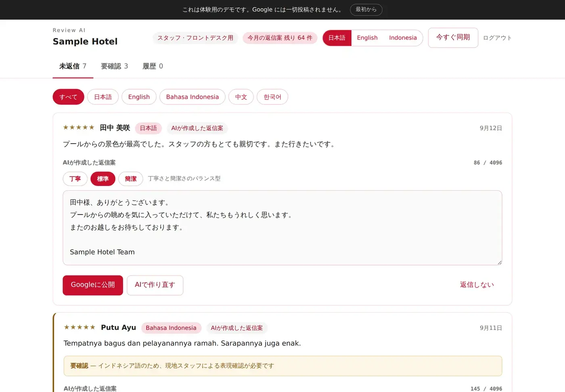Choose the 簡潔 tone for 田中 美咲 reply
The height and width of the screenshot is (392, 565).
pyautogui.click(x=131, y=179)
